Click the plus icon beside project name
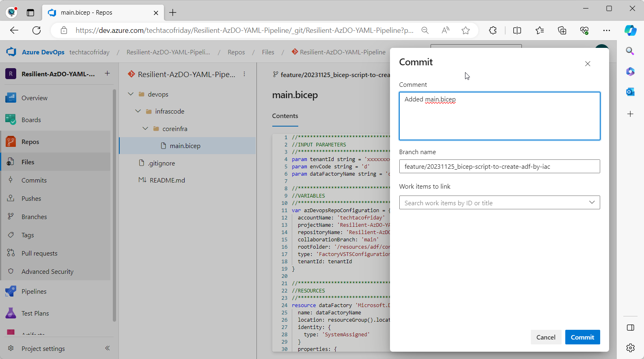This screenshot has width=644, height=359. pyautogui.click(x=108, y=73)
